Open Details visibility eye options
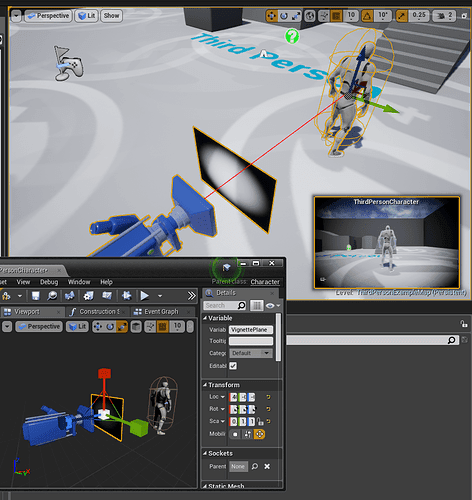Screen dimensions: 472x500 point(273,305)
